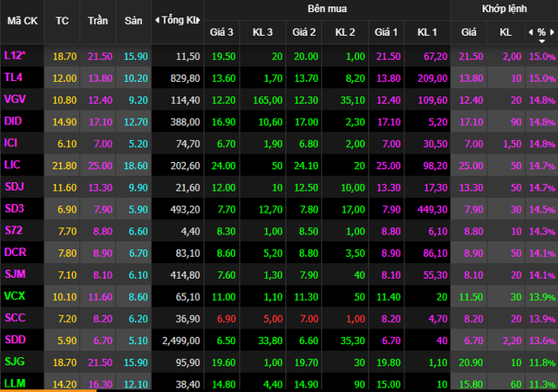Image resolution: width=558 pixels, height=392 pixels.
Task: Click the KL 2 column header
Action: 345,32
